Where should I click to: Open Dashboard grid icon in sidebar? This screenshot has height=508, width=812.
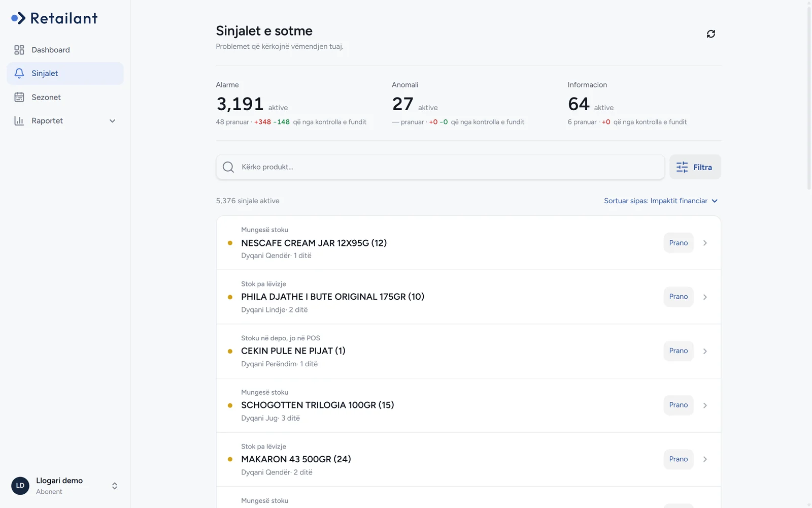pos(19,50)
